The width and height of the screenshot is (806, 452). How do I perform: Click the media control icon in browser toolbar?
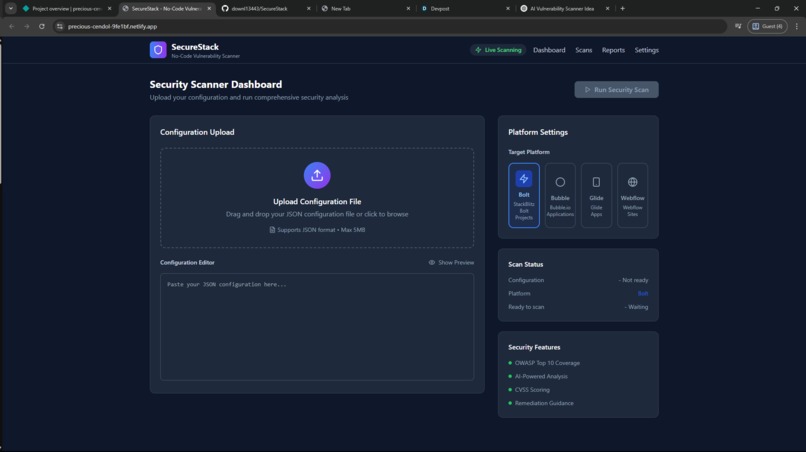click(x=738, y=26)
